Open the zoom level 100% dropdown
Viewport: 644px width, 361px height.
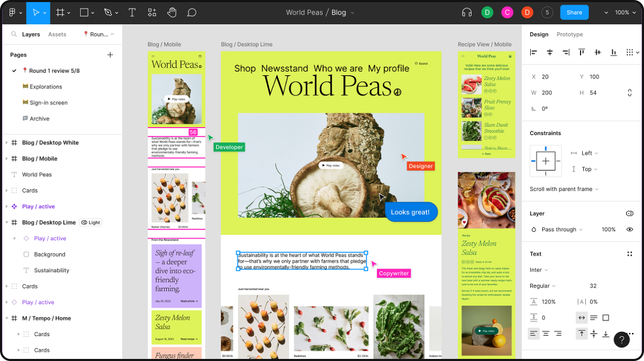click(625, 12)
